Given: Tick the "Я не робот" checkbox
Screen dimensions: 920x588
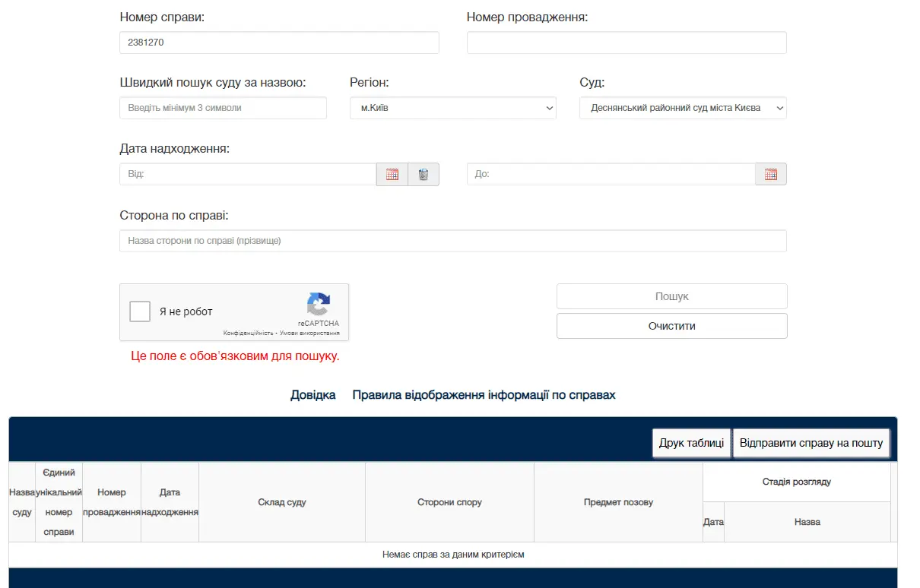Looking at the screenshot, I should (x=140, y=311).
